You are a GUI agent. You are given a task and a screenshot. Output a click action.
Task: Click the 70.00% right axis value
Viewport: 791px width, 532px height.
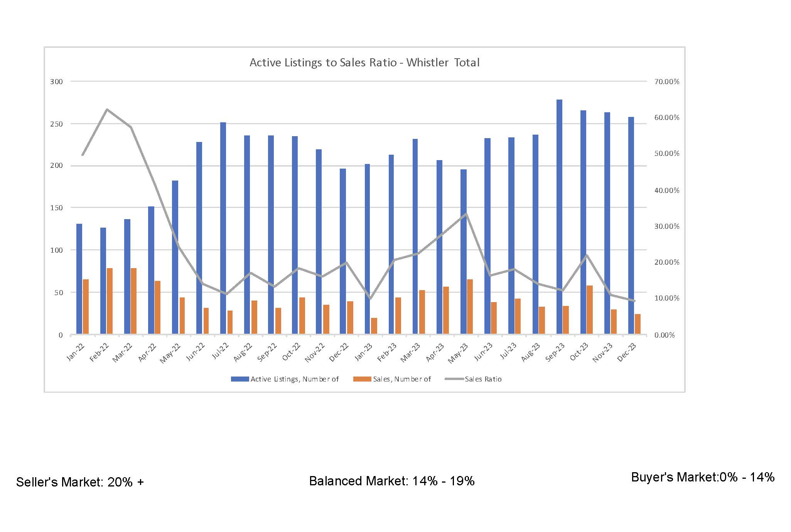point(667,81)
